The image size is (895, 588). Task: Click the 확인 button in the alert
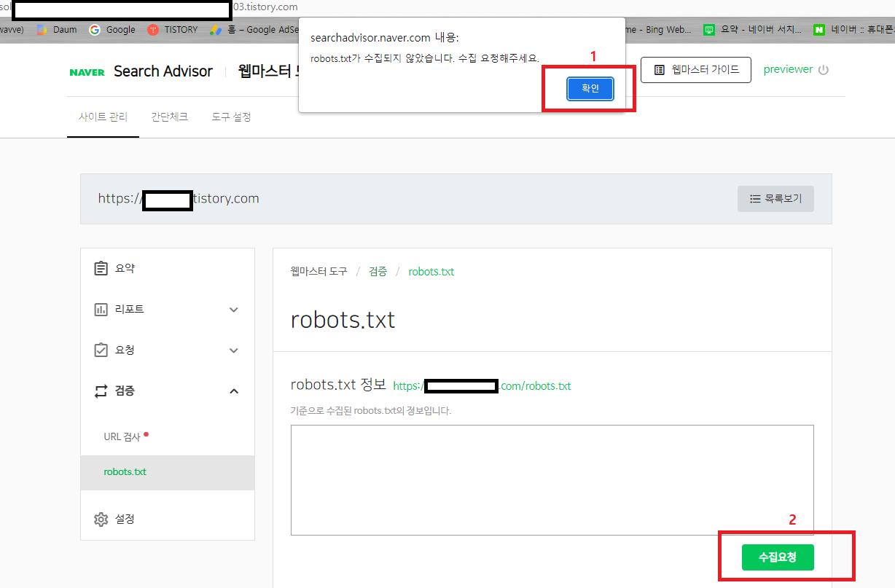tap(590, 89)
